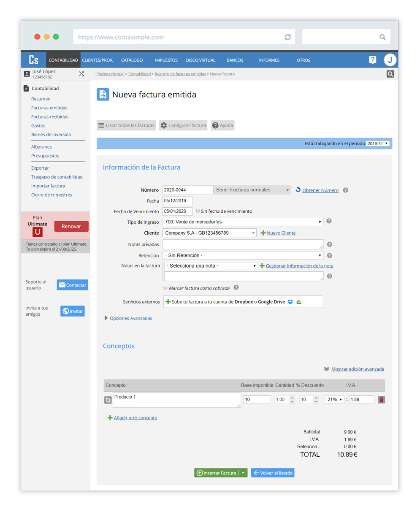Click the help icon next to Obtener Número
420x509 pixels.
[x=346, y=190]
